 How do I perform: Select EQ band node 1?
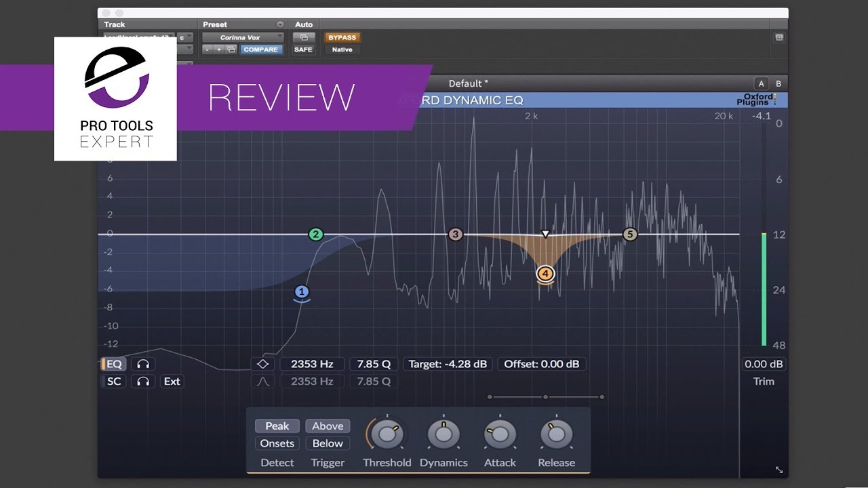[302, 292]
